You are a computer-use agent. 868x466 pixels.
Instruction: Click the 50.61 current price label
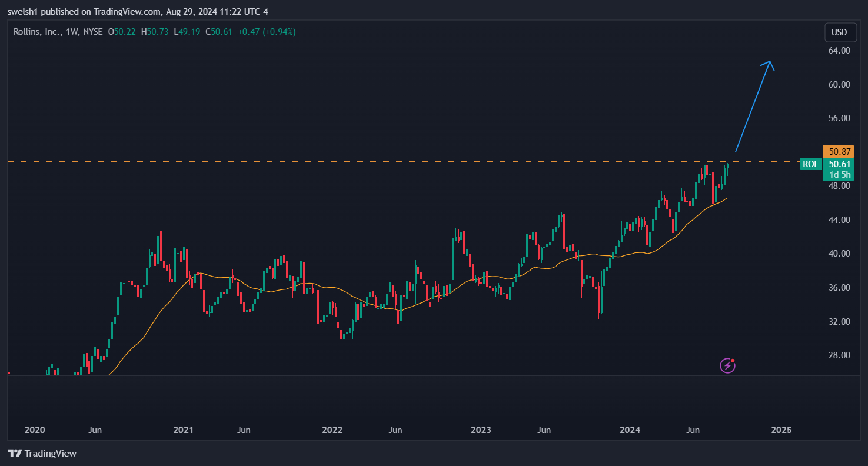click(x=838, y=164)
